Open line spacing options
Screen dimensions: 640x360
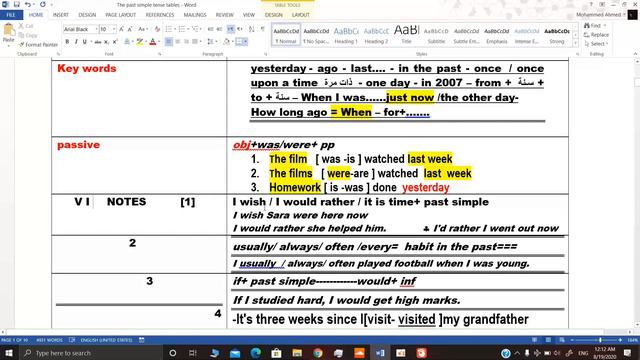tap(211, 42)
